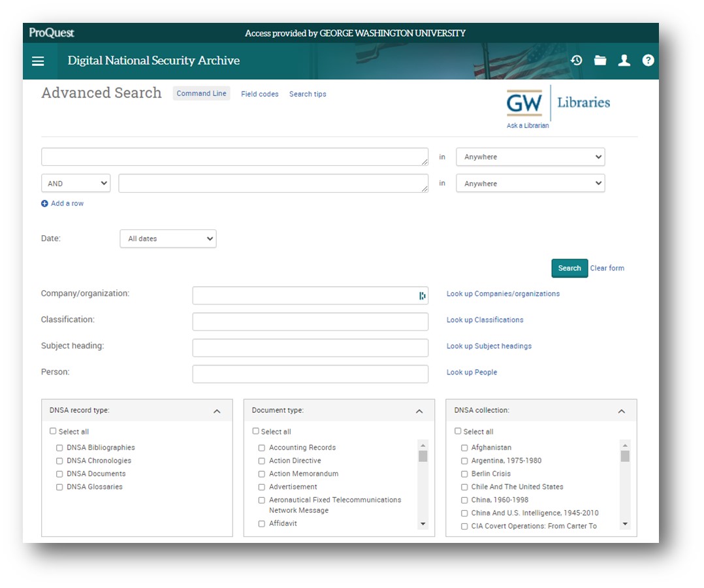Open the saved items folder icon
Screen dimensions: 704x588
coord(600,60)
